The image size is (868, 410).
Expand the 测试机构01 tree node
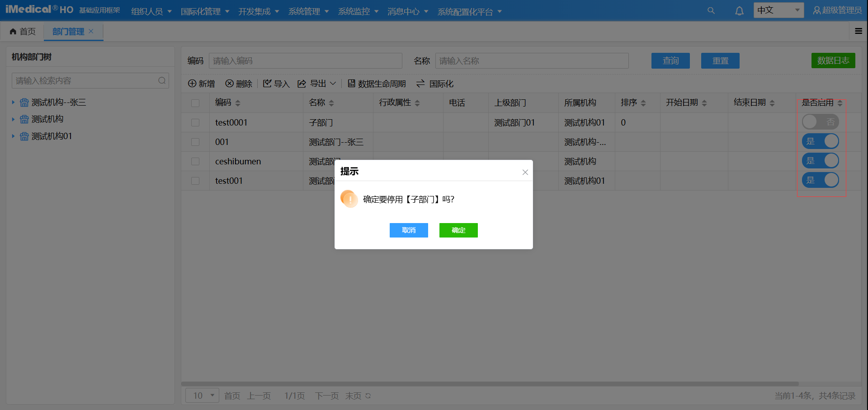pyautogui.click(x=13, y=136)
